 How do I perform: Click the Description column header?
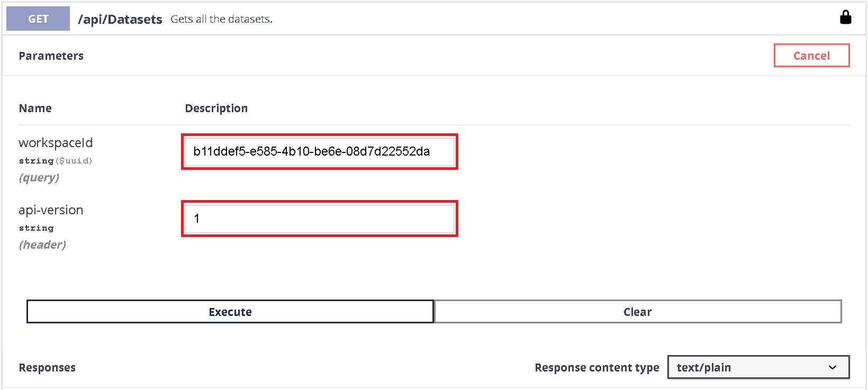(216, 108)
